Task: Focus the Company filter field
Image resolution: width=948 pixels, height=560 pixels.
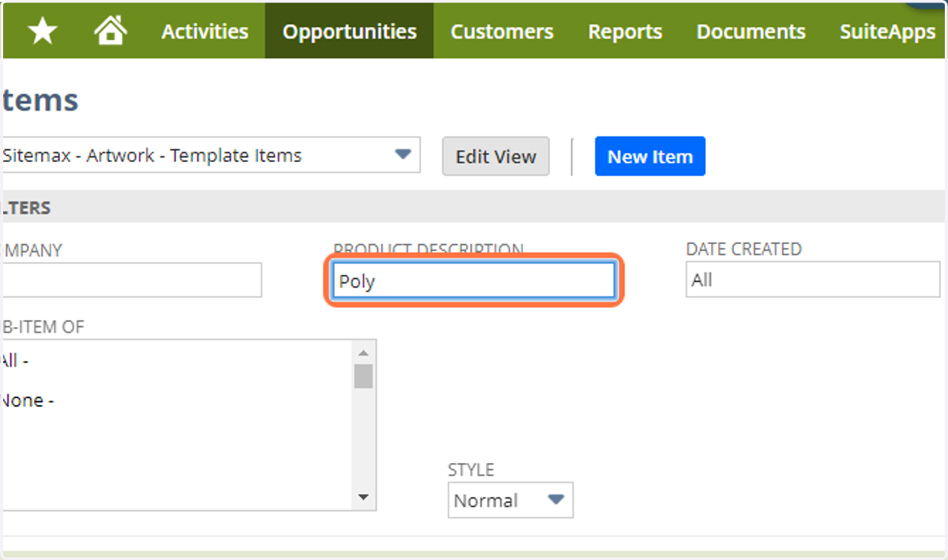Action: point(131,280)
